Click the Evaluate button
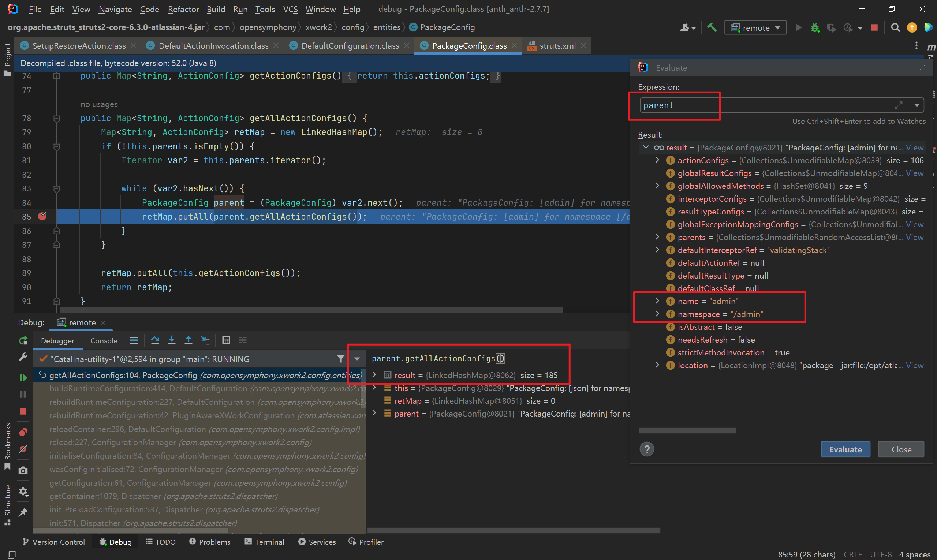The height and width of the screenshot is (560, 937). 845,449
